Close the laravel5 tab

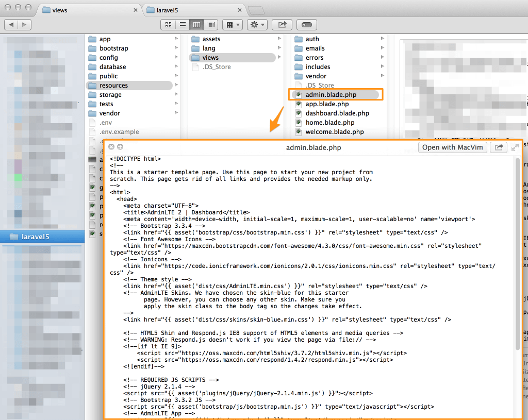click(239, 10)
